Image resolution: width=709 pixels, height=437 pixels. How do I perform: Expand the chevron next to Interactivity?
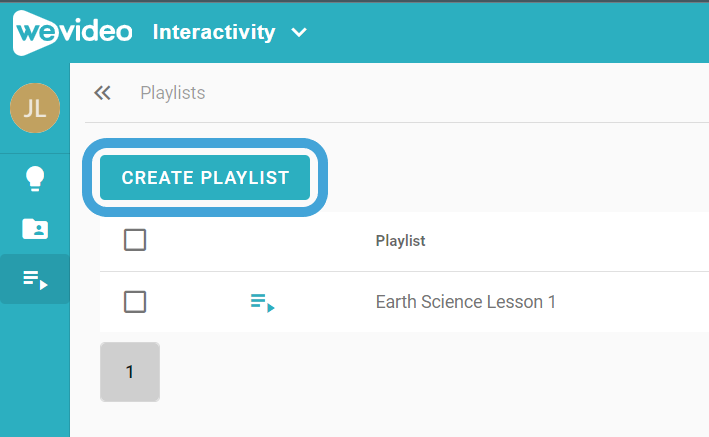tap(299, 33)
